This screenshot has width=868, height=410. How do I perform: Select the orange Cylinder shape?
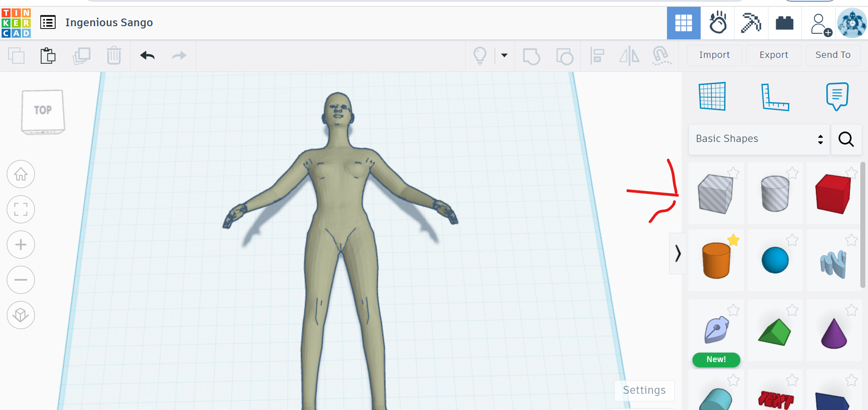click(716, 260)
